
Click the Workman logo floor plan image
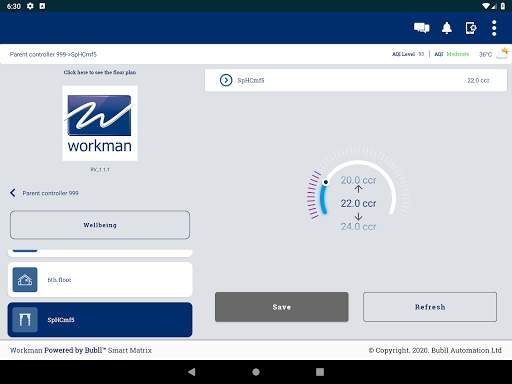tap(100, 123)
